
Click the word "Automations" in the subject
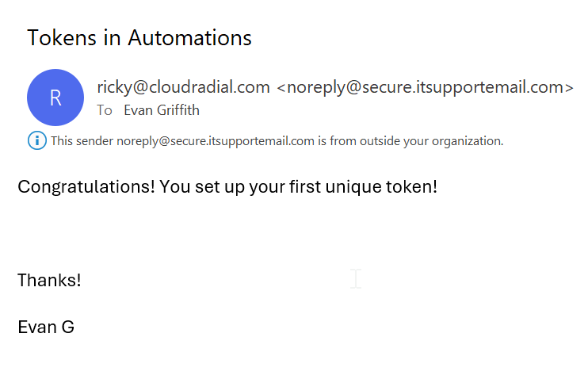point(189,38)
